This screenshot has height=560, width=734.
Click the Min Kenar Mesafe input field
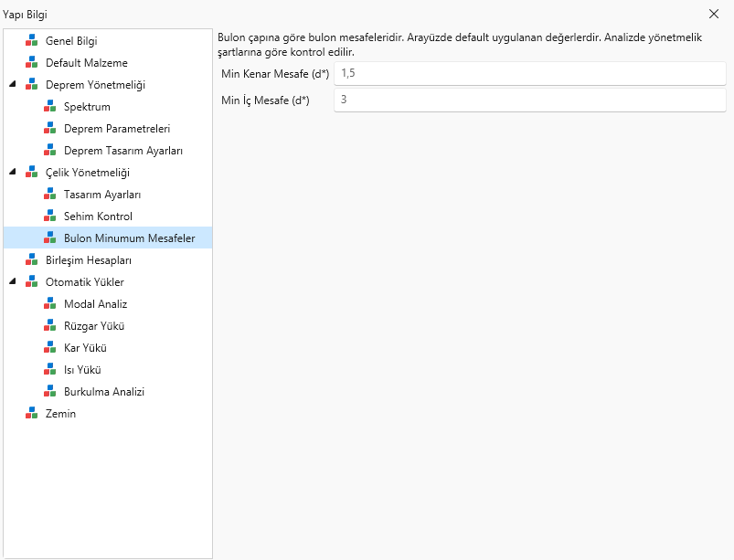pyautogui.click(x=530, y=73)
